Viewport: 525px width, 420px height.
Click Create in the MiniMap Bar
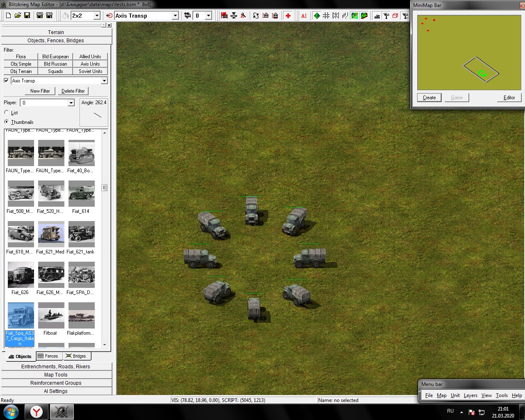[x=429, y=98]
